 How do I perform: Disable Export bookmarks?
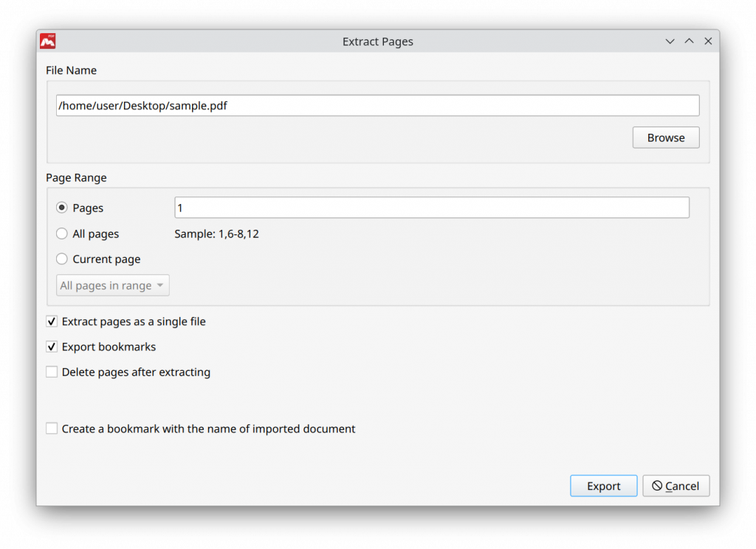(x=52, y=347)
